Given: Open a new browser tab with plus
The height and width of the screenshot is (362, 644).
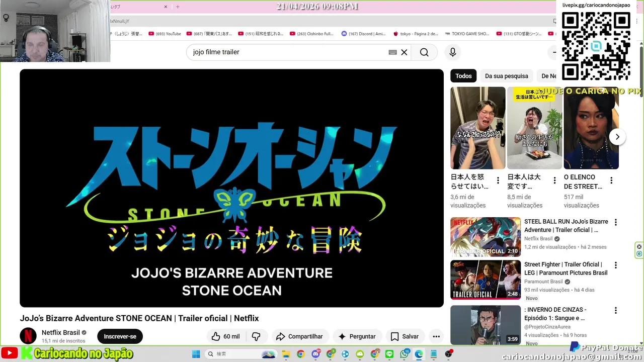Looking at the screenshot, I should tap(178, 7).
